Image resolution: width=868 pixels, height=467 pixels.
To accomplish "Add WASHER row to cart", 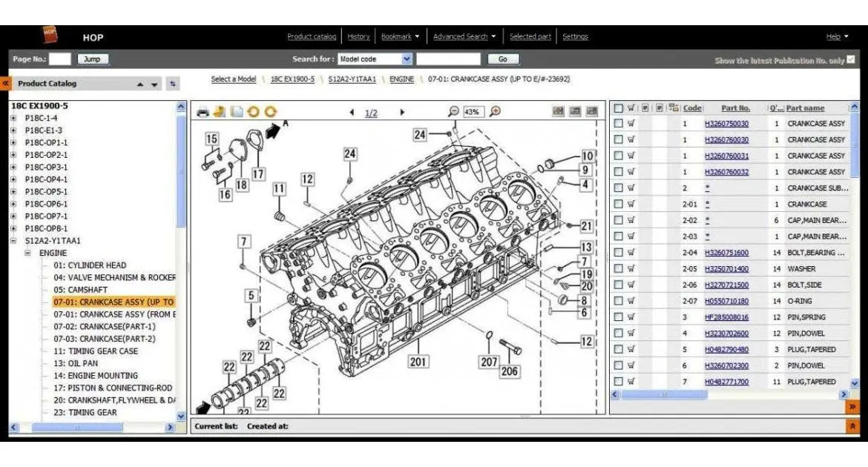I will click(x=631, y=268).
